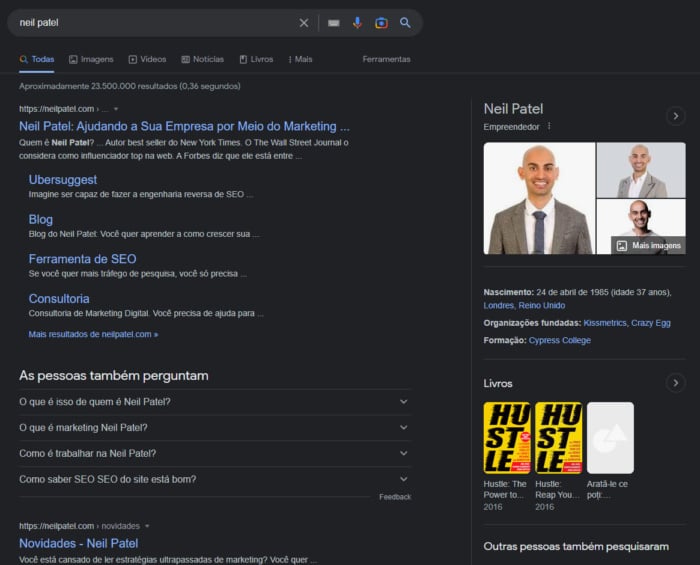Expand O que é isso de quem é Neil Patel?

(x=214, y=402)
